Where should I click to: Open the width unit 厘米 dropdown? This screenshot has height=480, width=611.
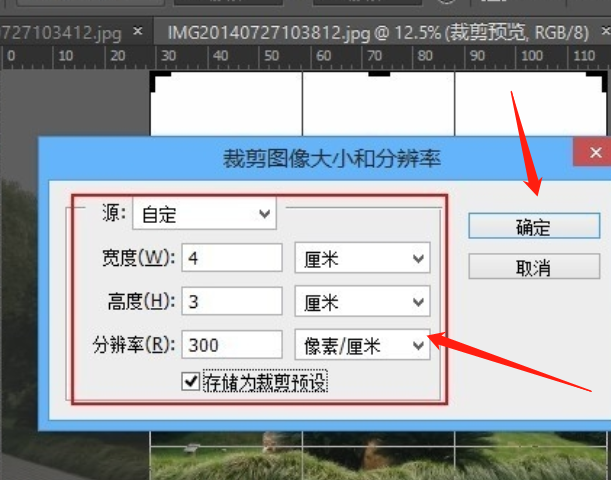[362, 258]
